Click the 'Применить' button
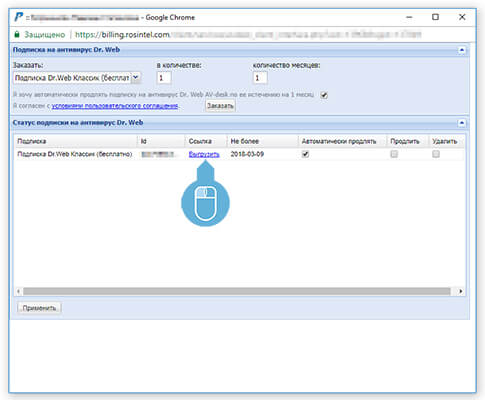The width and height of the screenshot is (485, 400). [39, 308]
